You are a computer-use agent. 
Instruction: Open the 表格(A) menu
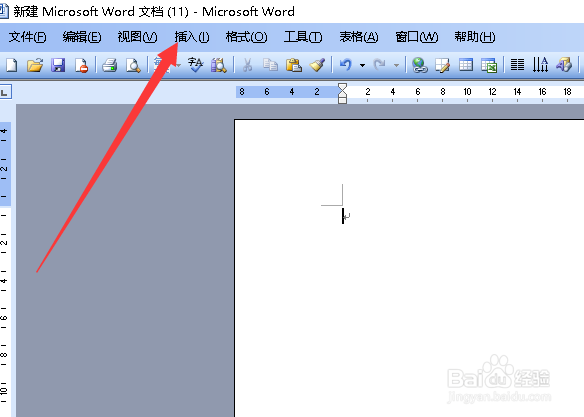(x=359, y=37)
